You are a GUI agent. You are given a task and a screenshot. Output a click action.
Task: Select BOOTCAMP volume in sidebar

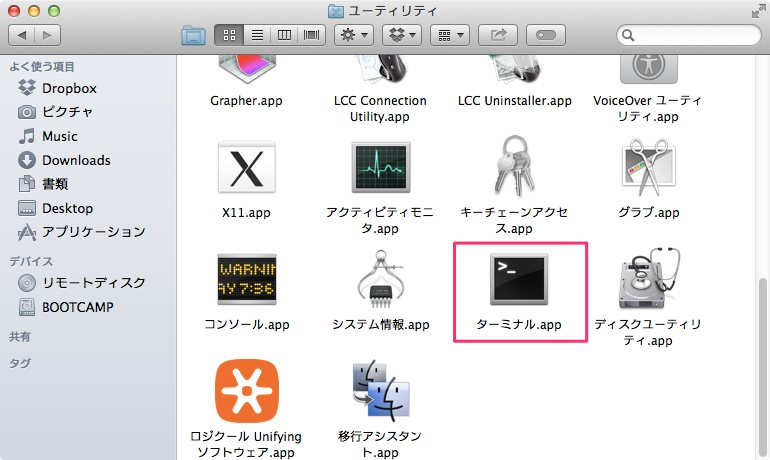(66, 307)
